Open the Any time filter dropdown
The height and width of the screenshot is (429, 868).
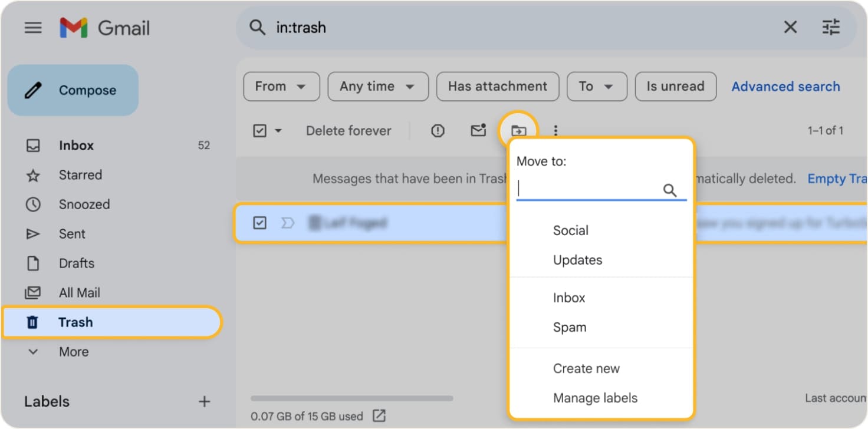377,87
